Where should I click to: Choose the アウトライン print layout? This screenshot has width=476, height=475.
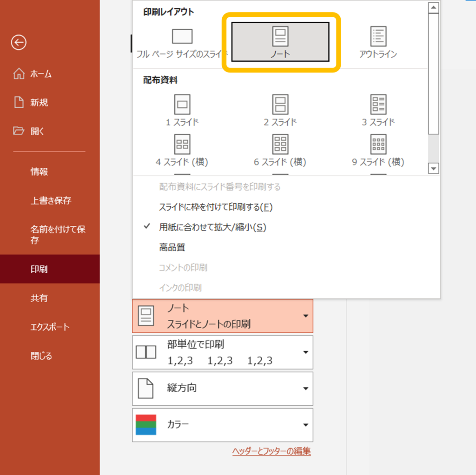click(x=378, y=41)
